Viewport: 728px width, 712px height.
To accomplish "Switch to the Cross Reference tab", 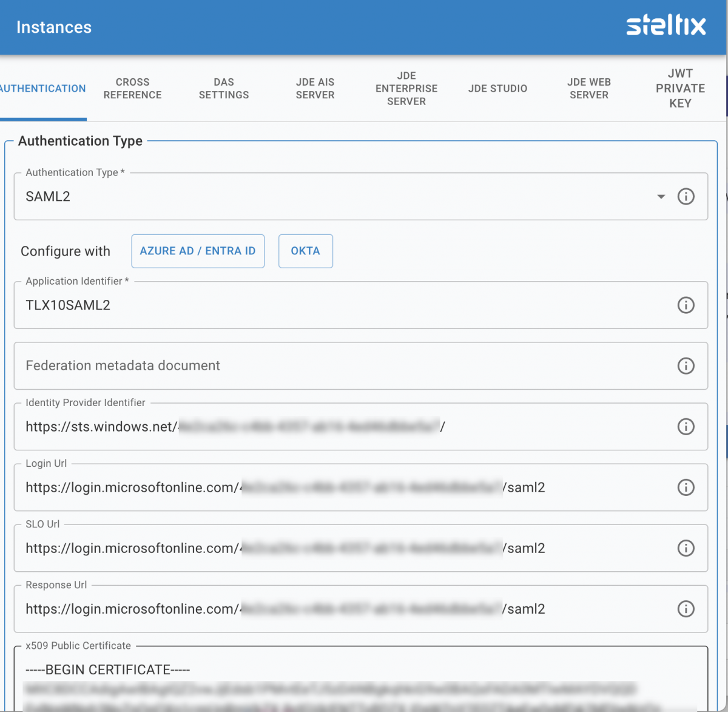I will click(132, 89).
